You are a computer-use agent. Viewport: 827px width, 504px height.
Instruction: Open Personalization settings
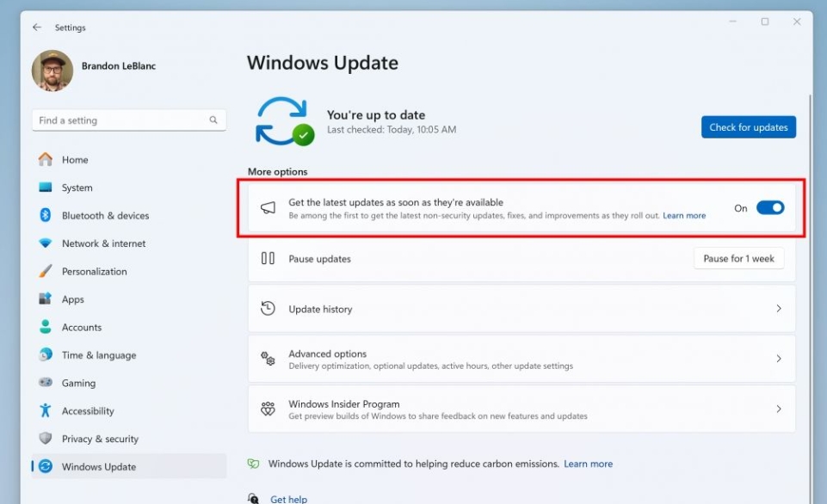click(129, 272)
